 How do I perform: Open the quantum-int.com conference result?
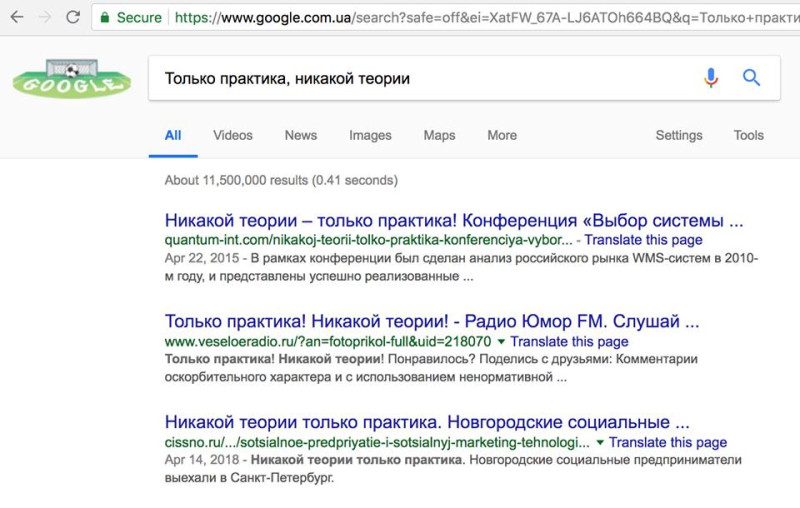454,220
